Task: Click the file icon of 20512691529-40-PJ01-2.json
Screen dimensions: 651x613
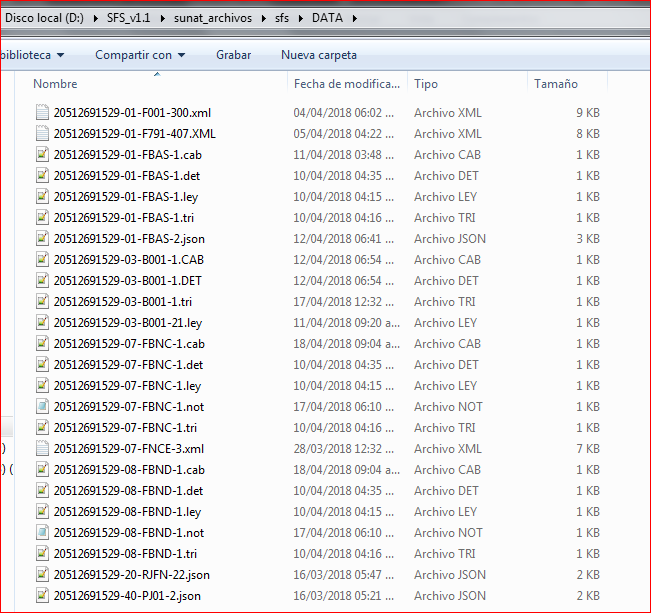Action: tap(42, 596)
